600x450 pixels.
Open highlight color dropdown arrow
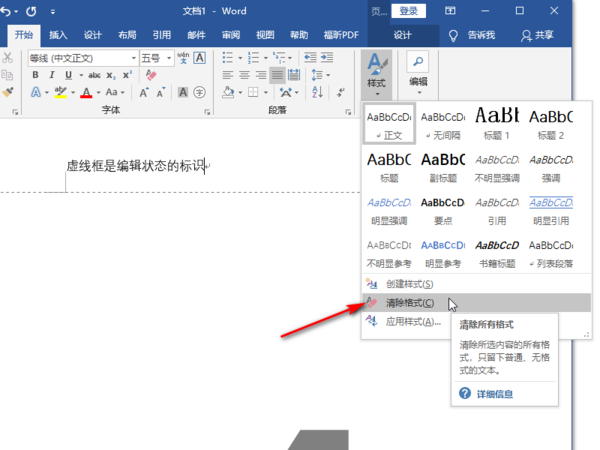pyautogui.click(x=73, y=93)
